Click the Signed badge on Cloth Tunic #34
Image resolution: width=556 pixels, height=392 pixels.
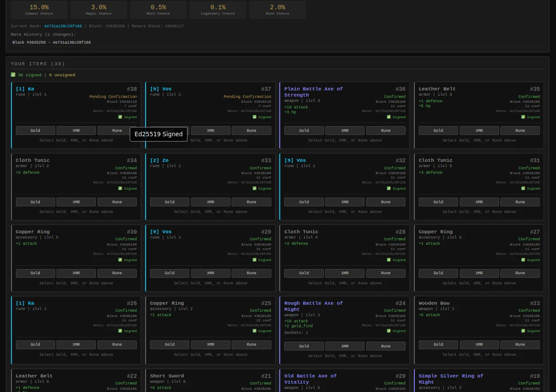(x=128, y=189)
